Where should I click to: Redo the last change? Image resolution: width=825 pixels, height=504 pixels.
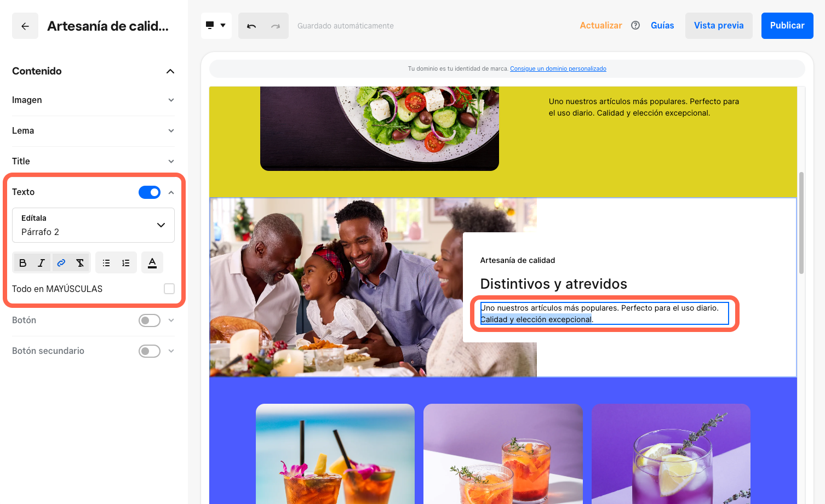point(276,26)
